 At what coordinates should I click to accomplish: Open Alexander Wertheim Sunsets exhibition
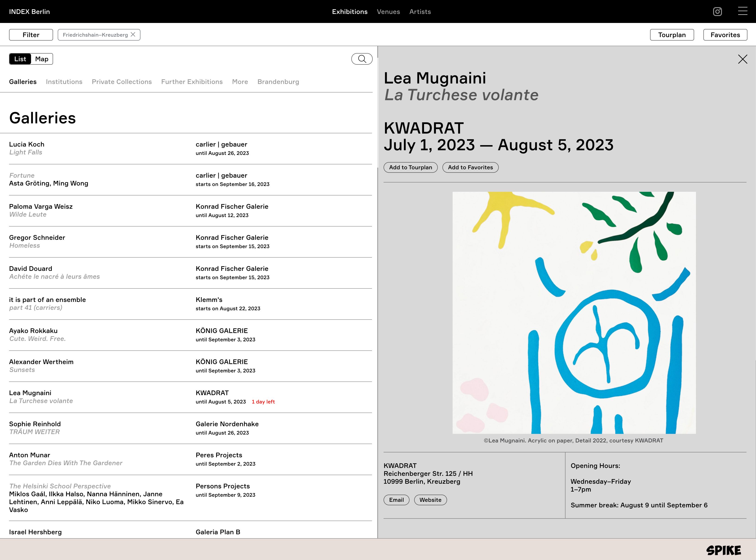[x=190, y=366]
